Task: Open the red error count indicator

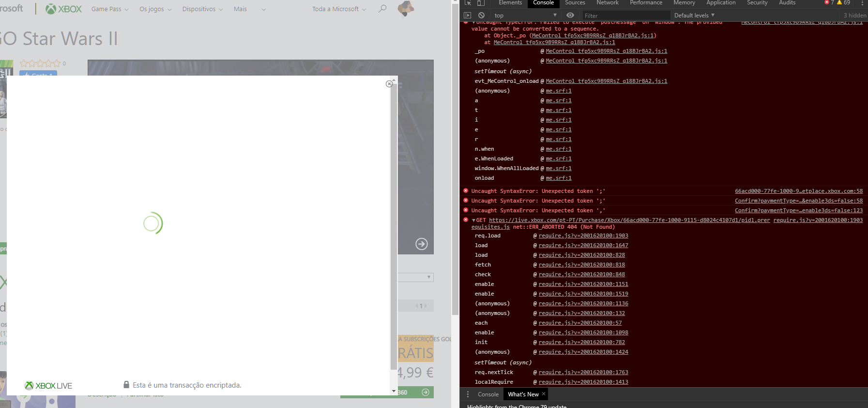Action: (829, 2)
